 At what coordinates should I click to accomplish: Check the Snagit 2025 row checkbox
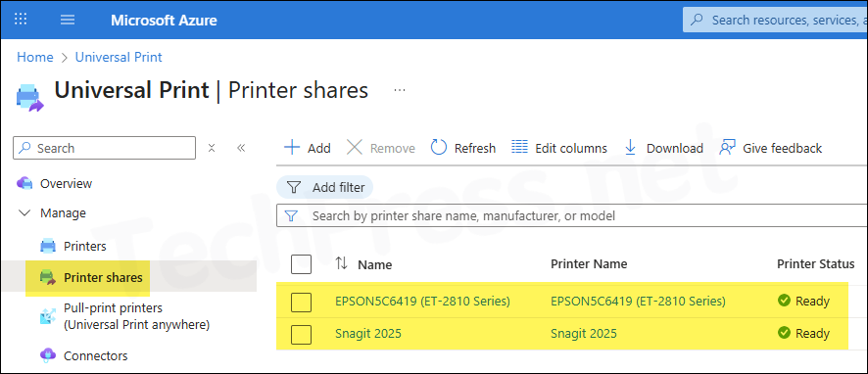click(301, 334)
